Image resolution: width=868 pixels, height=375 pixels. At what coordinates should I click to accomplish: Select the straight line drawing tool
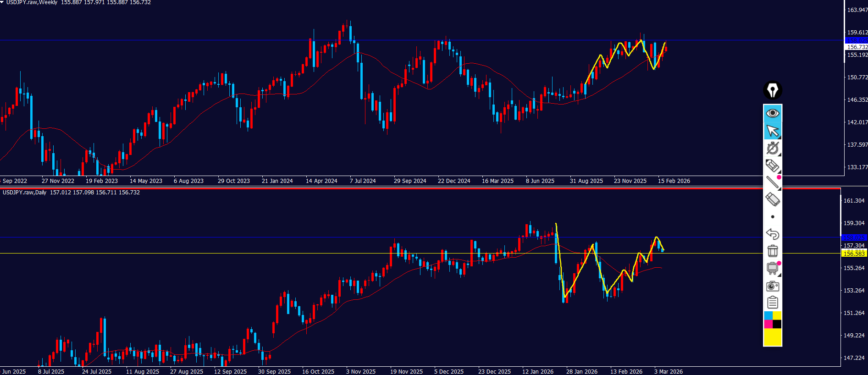772,182
